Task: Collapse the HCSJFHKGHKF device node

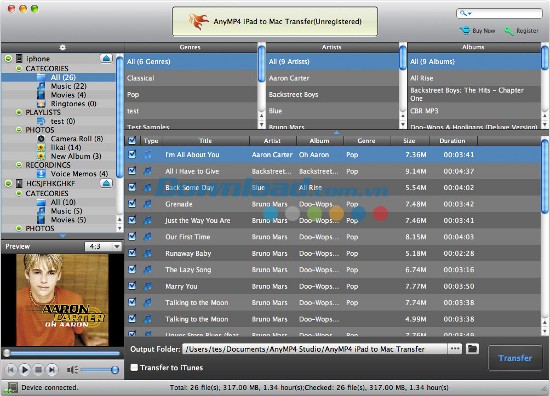Action: (8, 183)
